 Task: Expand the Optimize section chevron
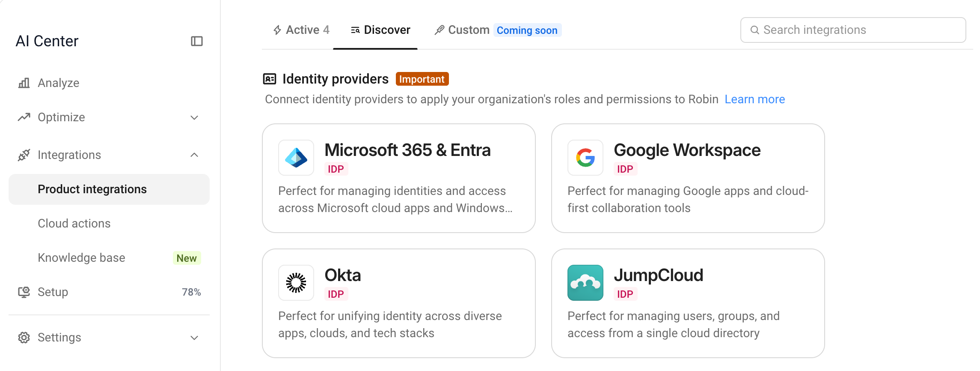194,117
